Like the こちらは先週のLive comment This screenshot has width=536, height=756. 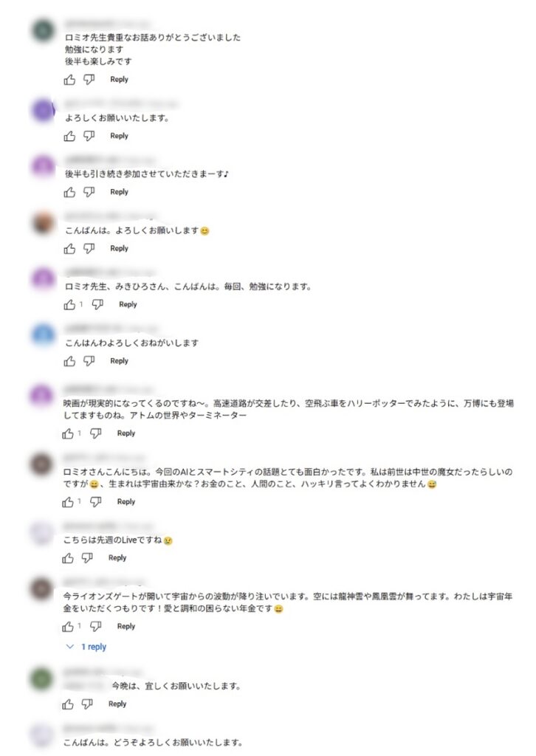(x=68, y=558)
